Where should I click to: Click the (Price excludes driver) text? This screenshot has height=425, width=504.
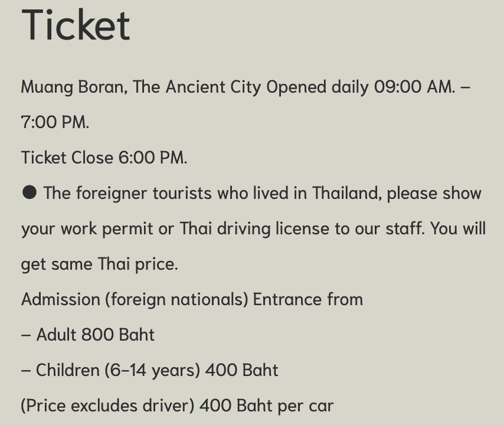tap(107, 406)
